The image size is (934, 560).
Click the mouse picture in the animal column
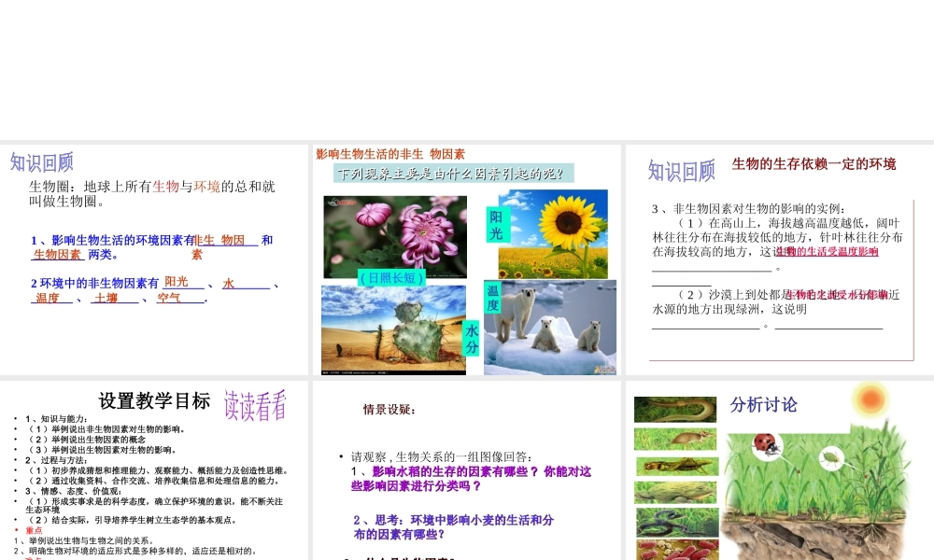point(675,439)
